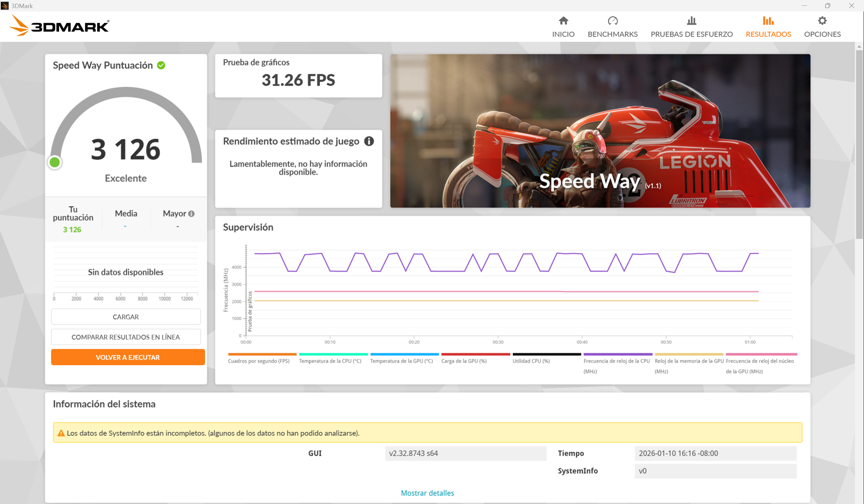Click the CARGAR button

[126, 317]
